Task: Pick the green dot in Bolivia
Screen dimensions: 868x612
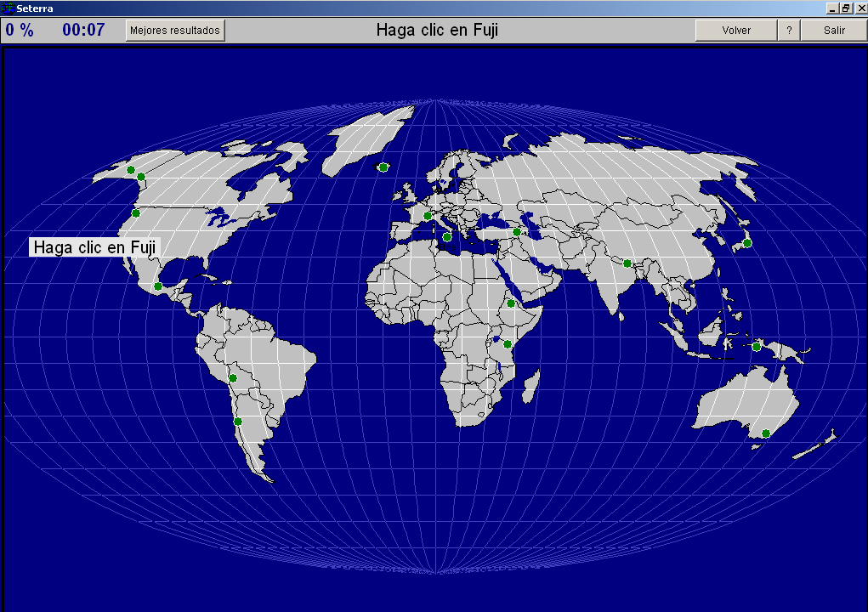Action: point(233,378)
